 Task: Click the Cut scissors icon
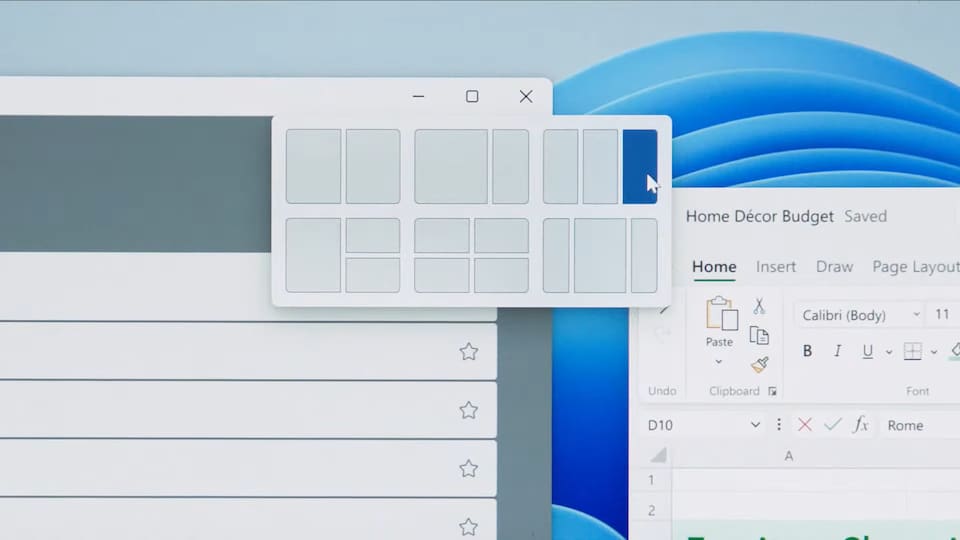(x=759, y=306)
